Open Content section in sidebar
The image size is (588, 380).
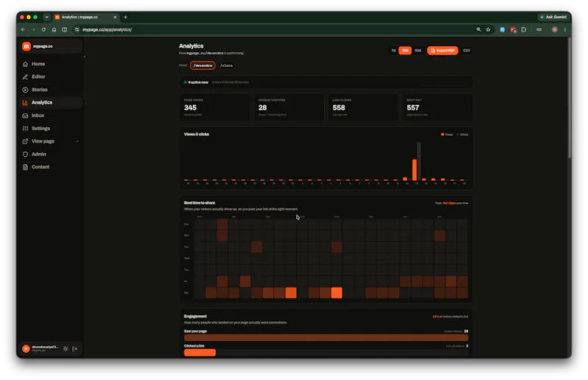51,167
